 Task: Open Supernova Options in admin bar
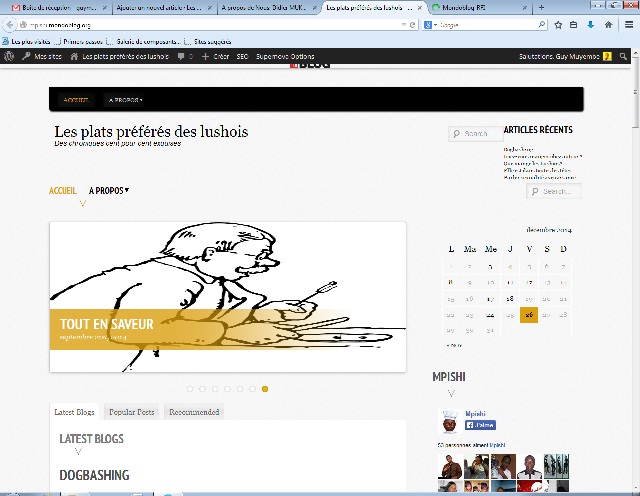pyautogui.click(x=285, y=56)
